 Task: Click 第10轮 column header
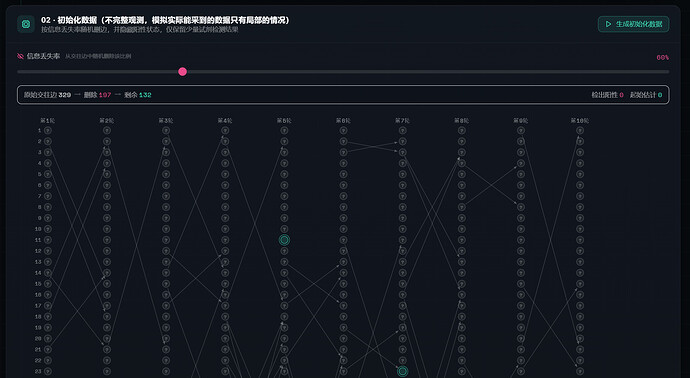pos(580,121)
